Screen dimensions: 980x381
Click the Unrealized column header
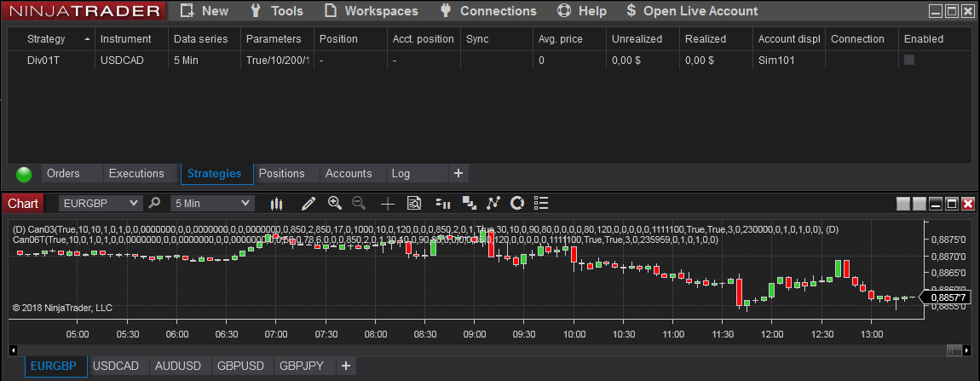643,39
